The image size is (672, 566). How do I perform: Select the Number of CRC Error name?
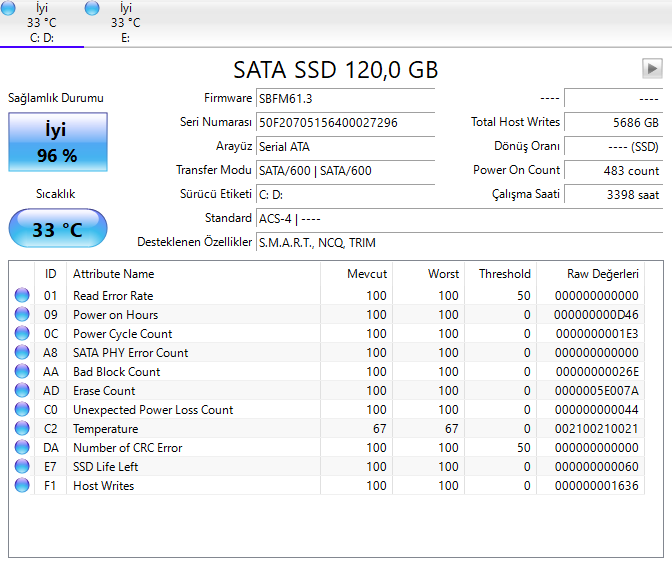point(128,448)
